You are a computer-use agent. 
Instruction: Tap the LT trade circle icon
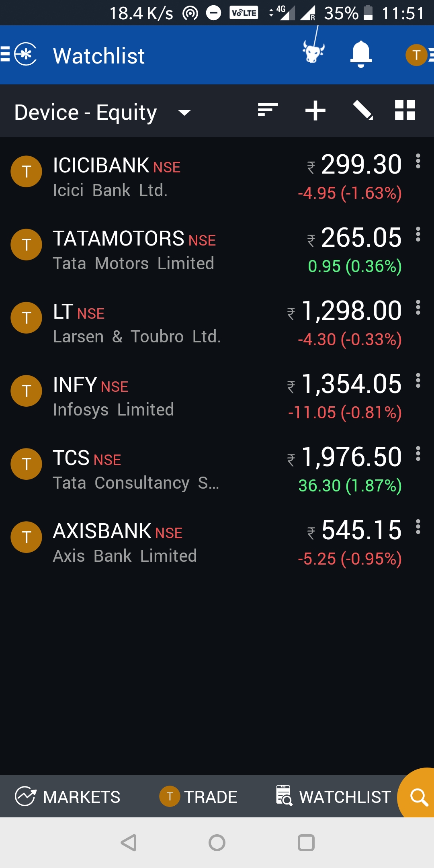(x=27, y=318)
